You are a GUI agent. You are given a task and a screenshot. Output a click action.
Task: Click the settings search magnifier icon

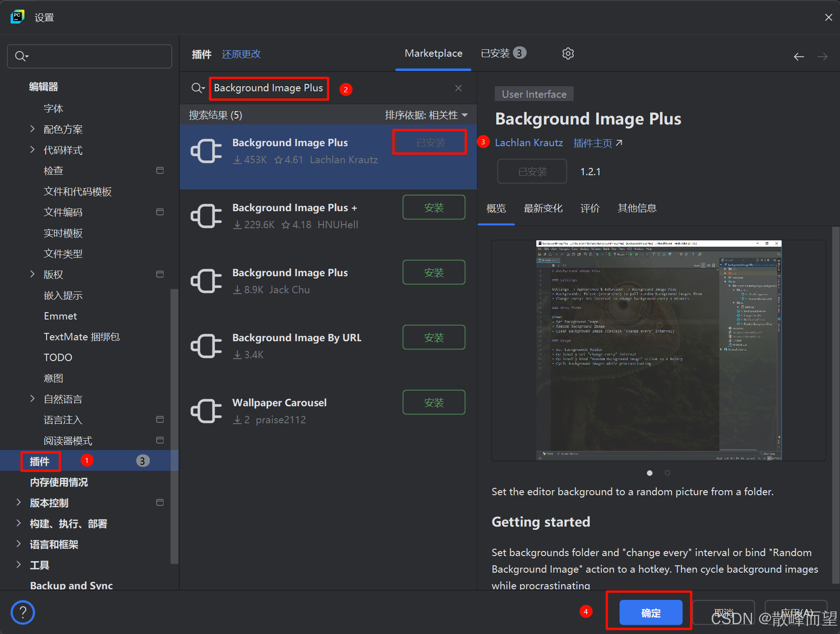point(22,56)
